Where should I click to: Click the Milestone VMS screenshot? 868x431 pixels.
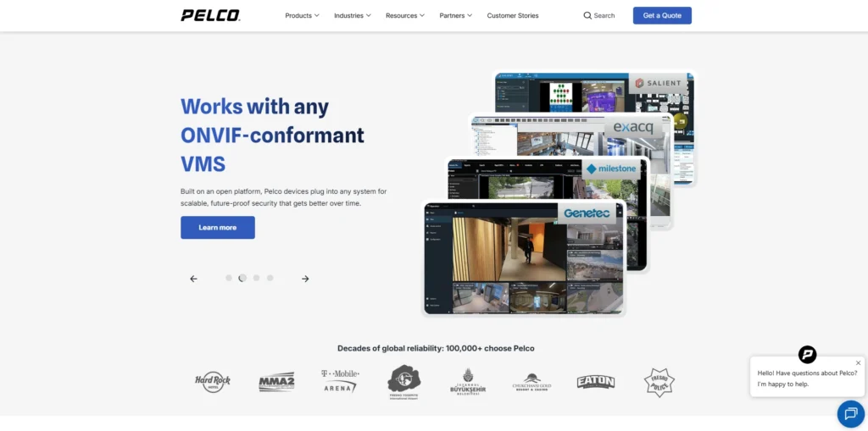(x=547, y=178)
